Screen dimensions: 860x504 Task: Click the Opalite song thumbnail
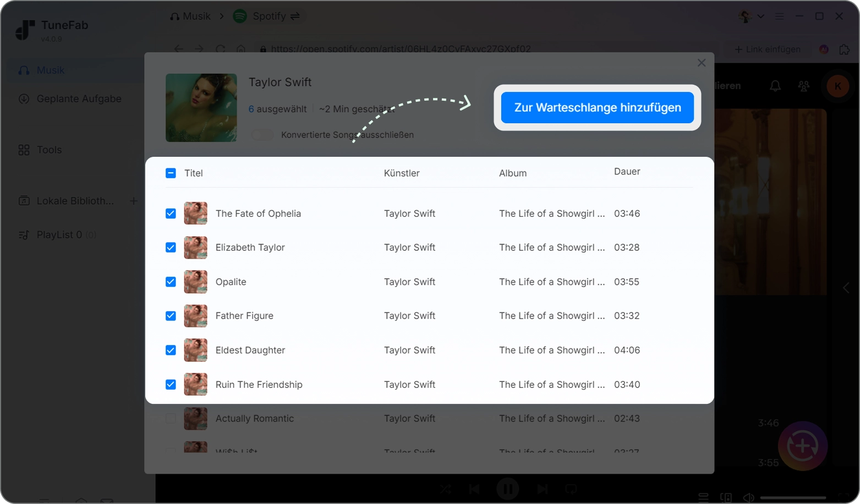pos(196,282)
